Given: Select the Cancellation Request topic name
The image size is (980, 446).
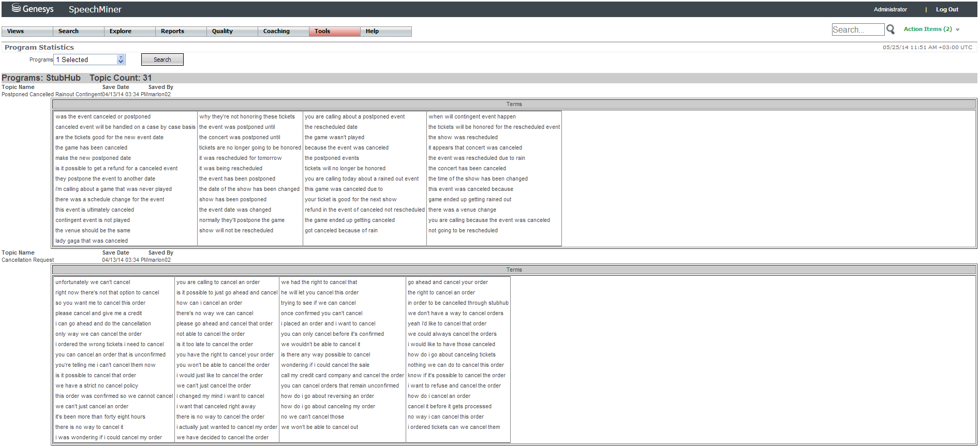Looking at the screenshot, I should click(28, 260).
